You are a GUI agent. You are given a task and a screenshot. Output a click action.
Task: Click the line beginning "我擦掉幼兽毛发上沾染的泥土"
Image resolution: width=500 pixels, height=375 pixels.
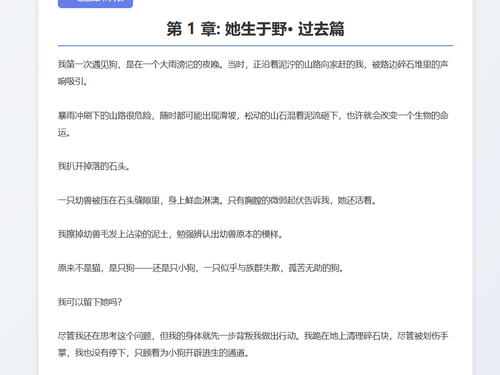pos(170,234)
